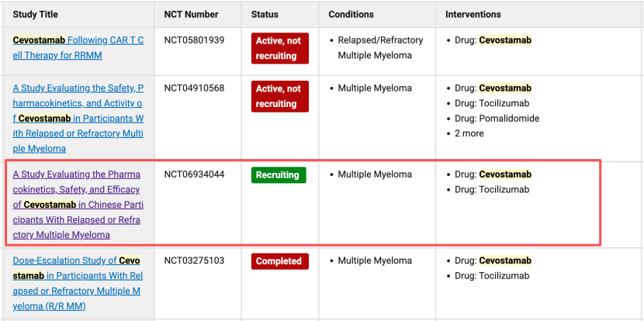This screenshot has width=644, height=321.
Task: Click the red Completed status badge
Action: pos(279,261)
